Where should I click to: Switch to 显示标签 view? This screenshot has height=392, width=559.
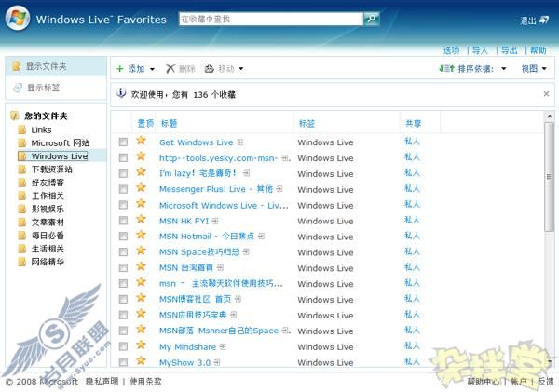coord(56,88)
